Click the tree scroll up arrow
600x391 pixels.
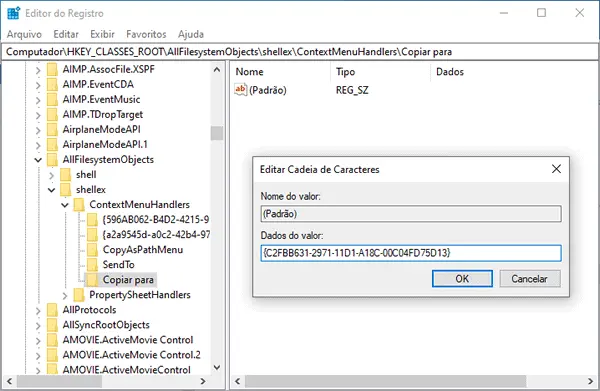[x=217, y=70]
